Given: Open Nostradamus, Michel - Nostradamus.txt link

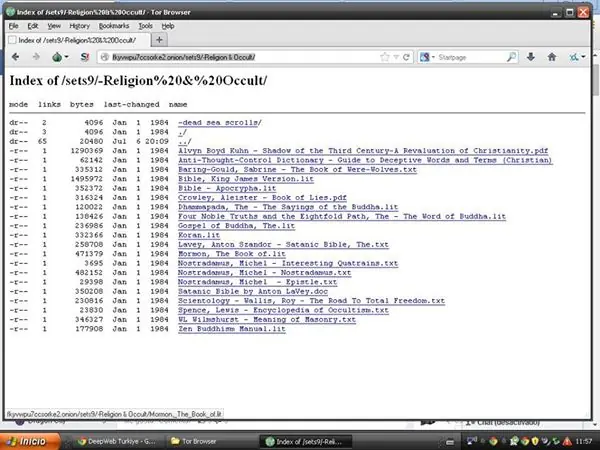Looking at the screenshot, I should 264,273.
